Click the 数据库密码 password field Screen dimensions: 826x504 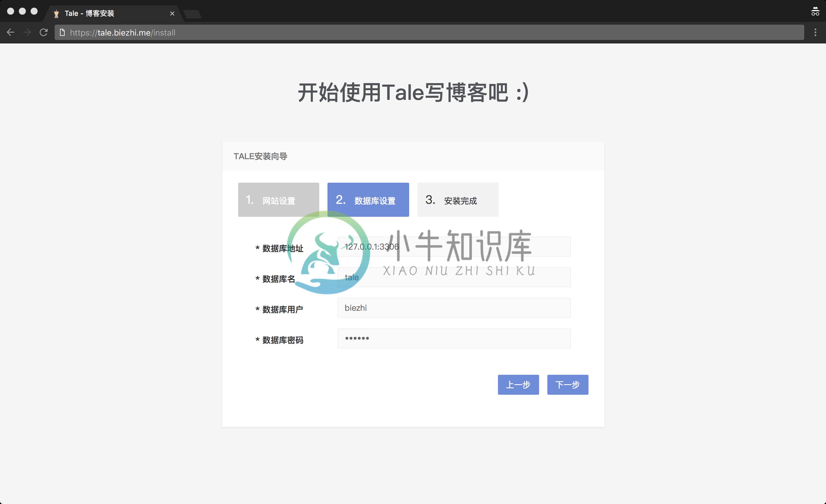pyautogui.click(x=454, y=338)
